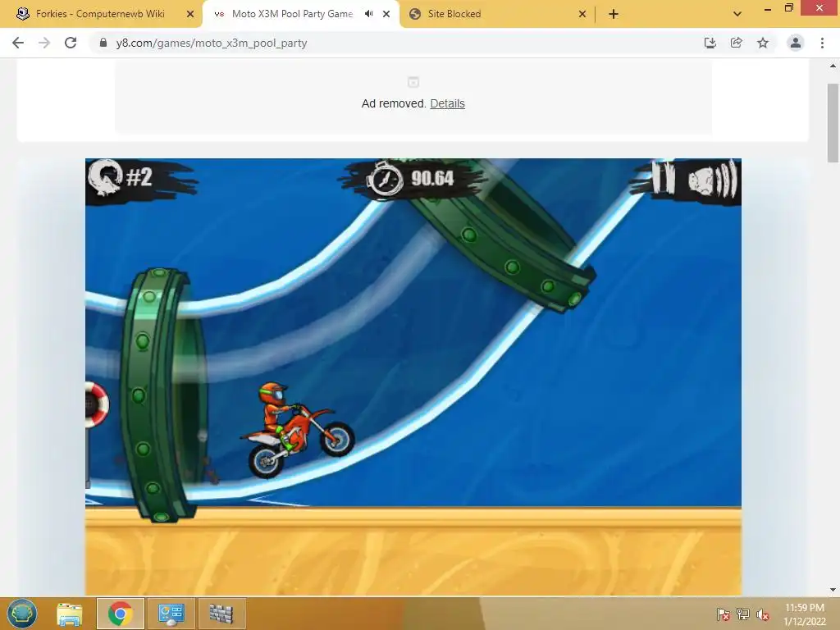Viewport: 840px width, 630px height.
Task: Open File Explorer from the taskbar
Action: click(70, 614)
